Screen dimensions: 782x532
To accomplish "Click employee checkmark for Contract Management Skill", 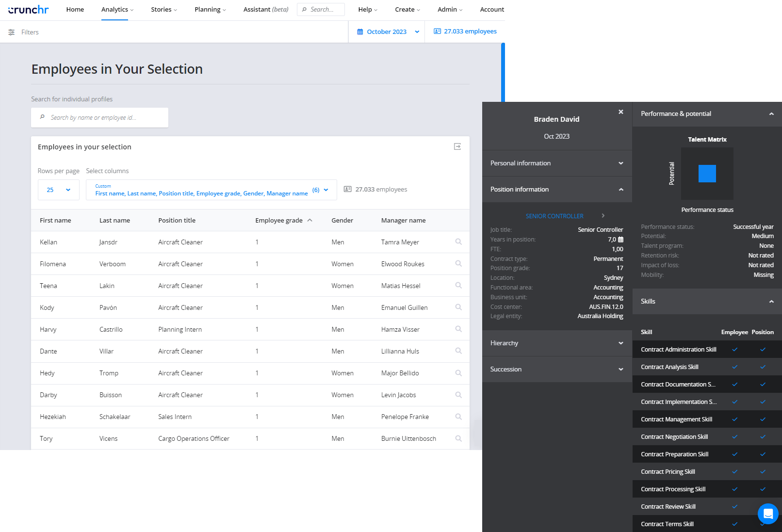I will coord(734,419).
